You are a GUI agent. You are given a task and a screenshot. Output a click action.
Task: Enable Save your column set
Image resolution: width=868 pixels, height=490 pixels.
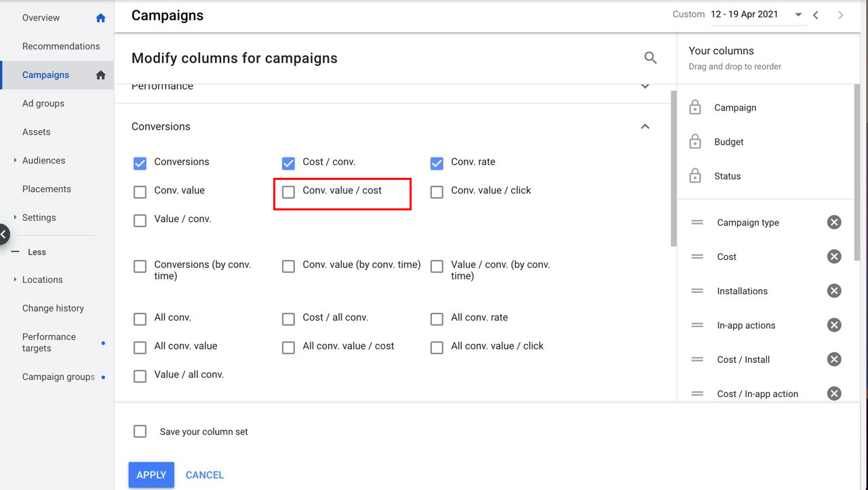(140, 431)
